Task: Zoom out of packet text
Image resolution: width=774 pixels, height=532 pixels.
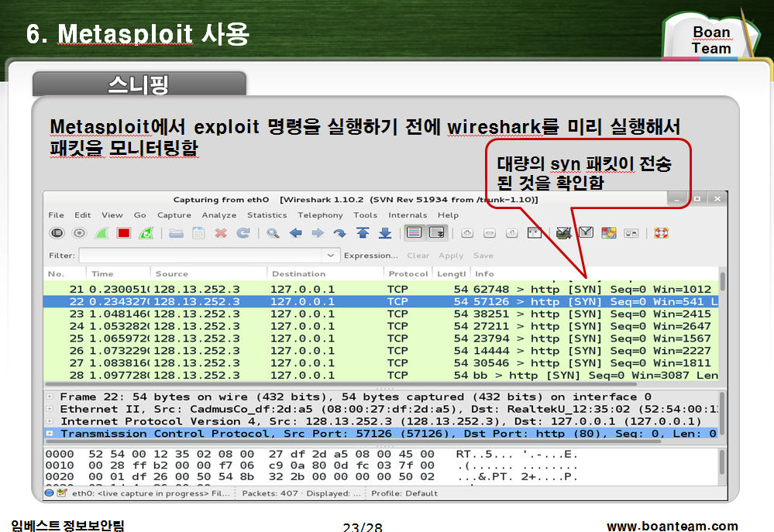Action: pyautogui.click(x=490, y=233)
